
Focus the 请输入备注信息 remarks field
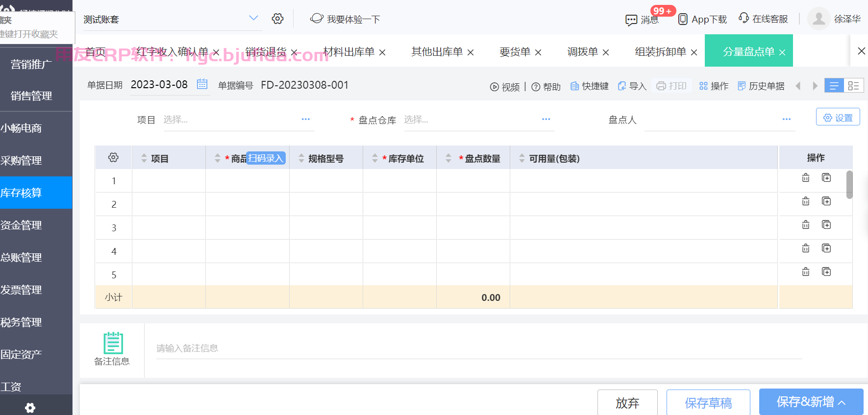pyautogui.click(x=479, y=348)
